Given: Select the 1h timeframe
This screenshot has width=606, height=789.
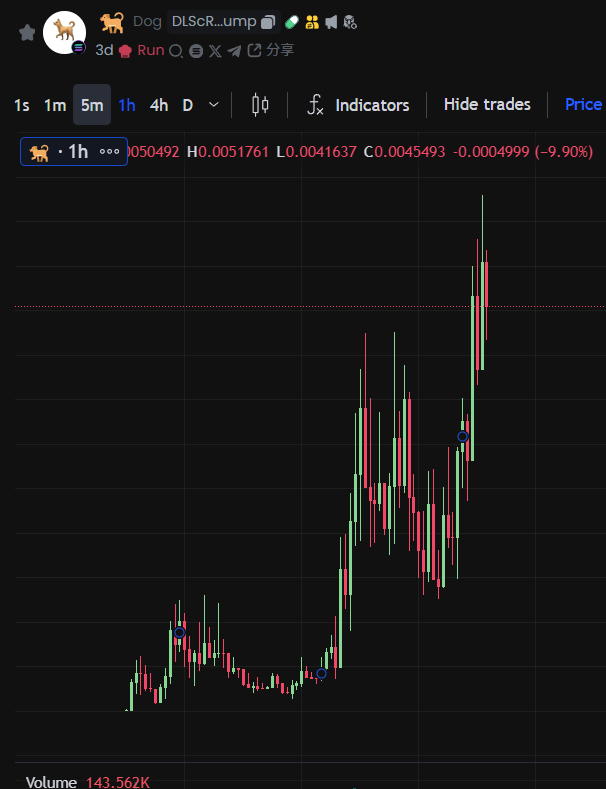Looking at the screenshot, I should (x=127, y=105).
